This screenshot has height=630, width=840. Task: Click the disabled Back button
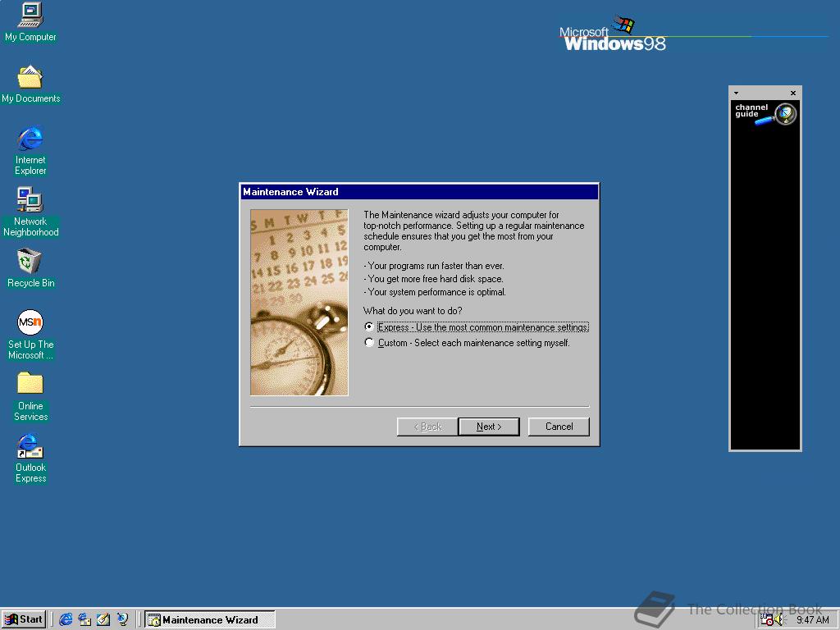tap(427, 427)
